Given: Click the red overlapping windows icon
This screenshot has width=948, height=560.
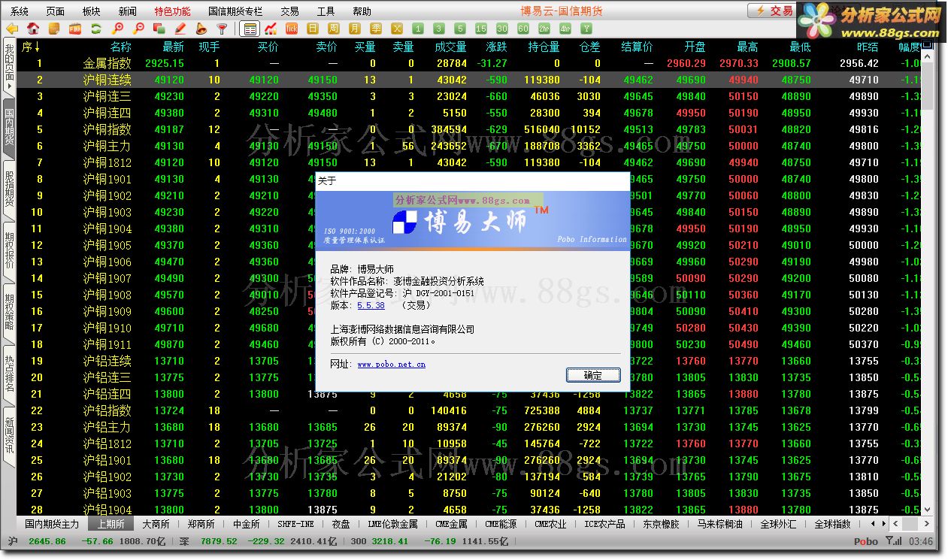Looking at the screenshot, I should click(159, 29).
